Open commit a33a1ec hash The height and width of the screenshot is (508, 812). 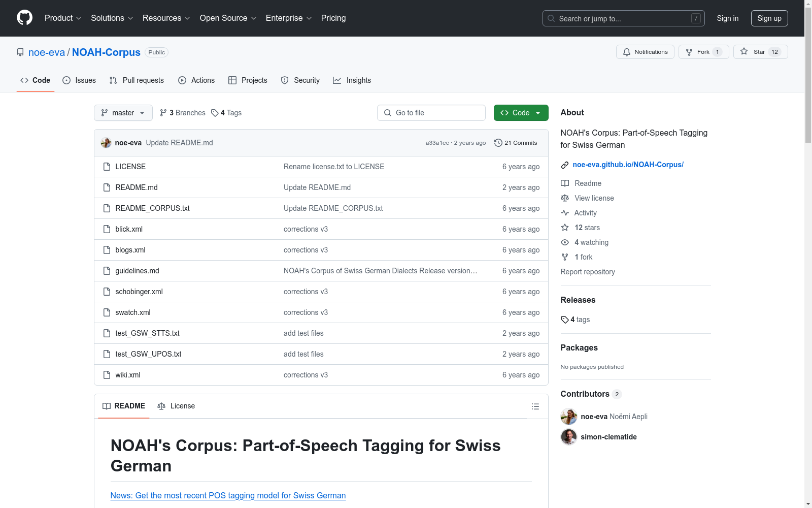point(437,143)
